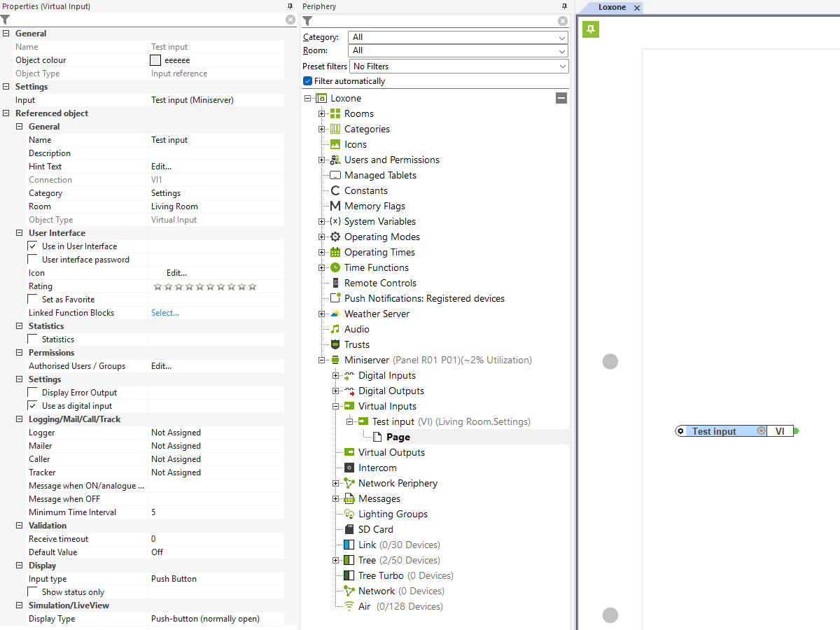
Task: Click the Weather Server icon in tree
Action: (x=335, y=314)
